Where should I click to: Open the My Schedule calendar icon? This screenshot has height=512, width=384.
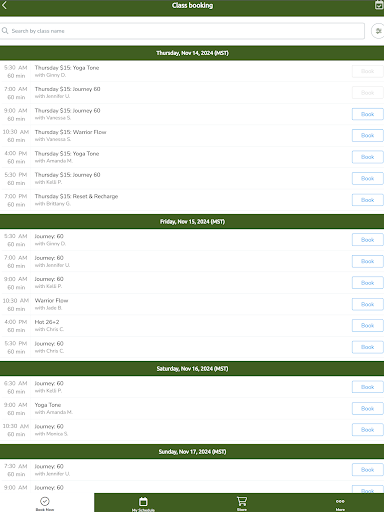143,501
